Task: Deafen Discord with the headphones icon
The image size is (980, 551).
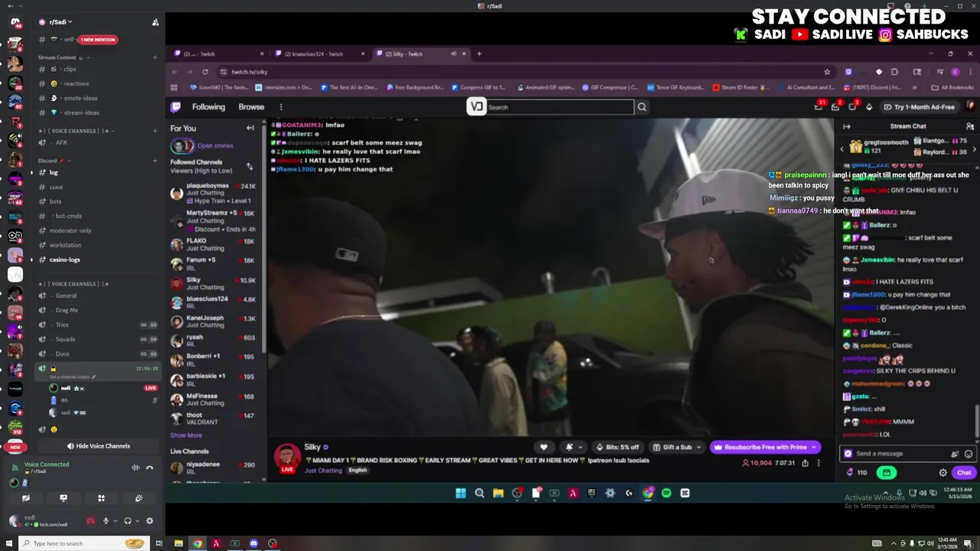Action: pyautogui.click(x=128, y=521)
